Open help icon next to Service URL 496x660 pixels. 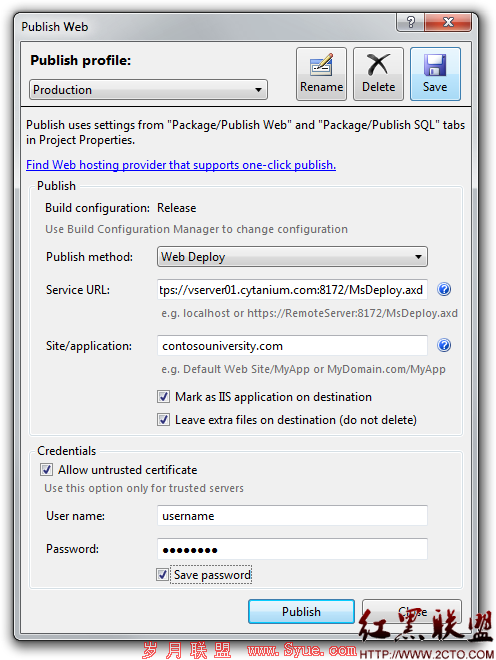tap(444, 289)
